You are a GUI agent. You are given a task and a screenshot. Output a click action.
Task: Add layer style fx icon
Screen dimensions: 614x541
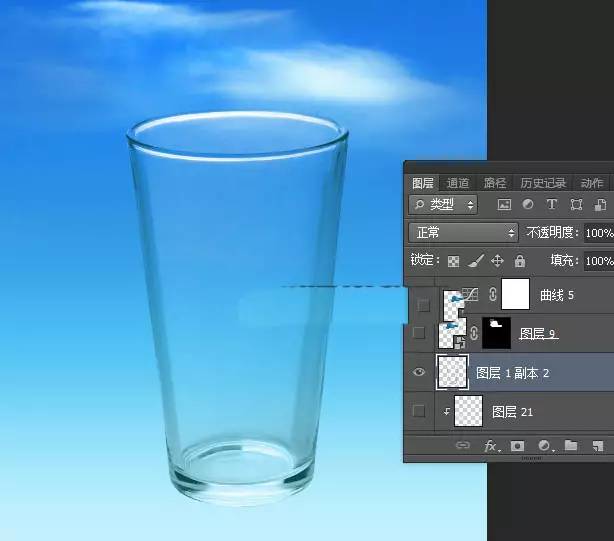tap(491, 446)
